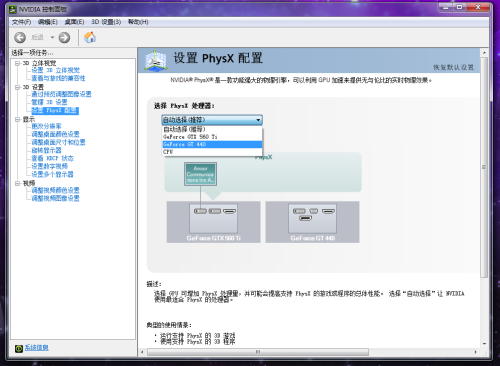Click the PhysX processor combo box

[x=212, y=120]
